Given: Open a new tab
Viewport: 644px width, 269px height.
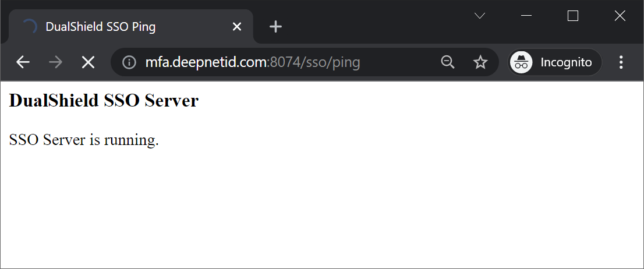Looking at the screenshot, I should point(275,27).
